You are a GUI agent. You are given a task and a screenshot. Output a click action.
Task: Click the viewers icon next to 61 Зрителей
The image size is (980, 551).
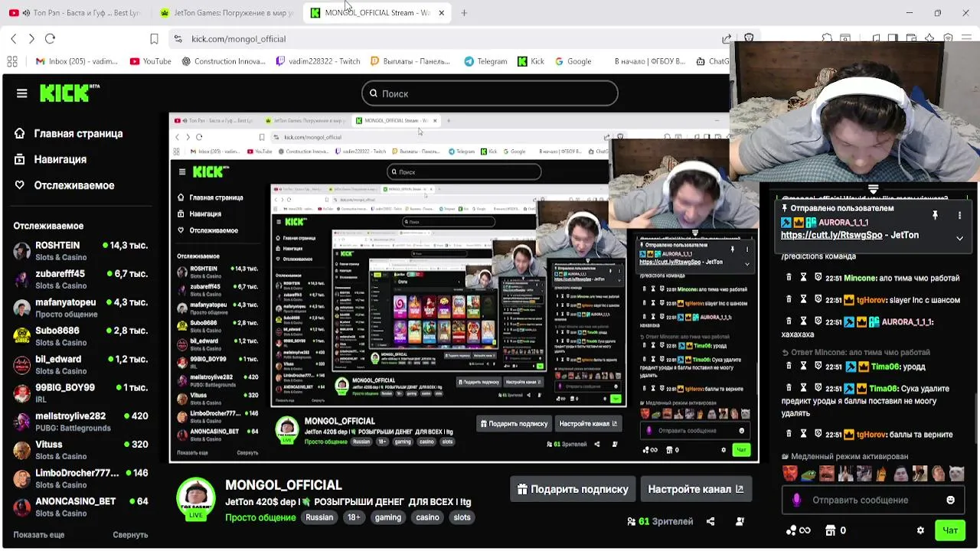(632, 521)
